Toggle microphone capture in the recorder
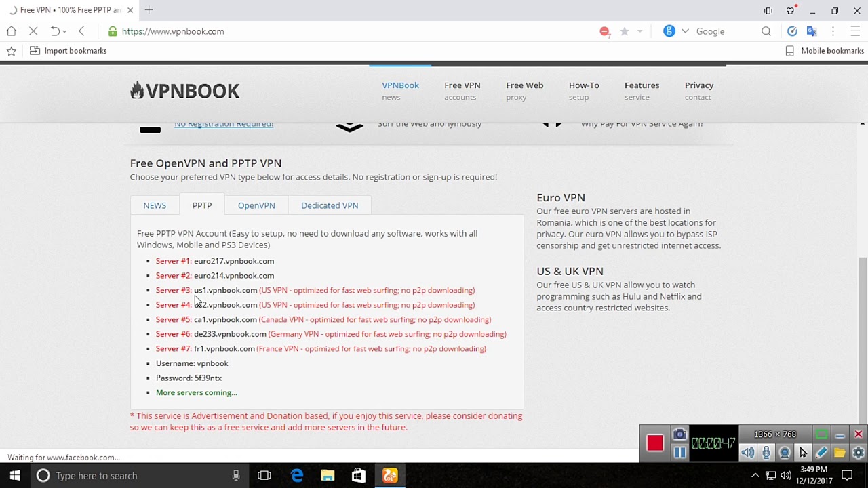The image size is (868, 488). pos(766,453)
